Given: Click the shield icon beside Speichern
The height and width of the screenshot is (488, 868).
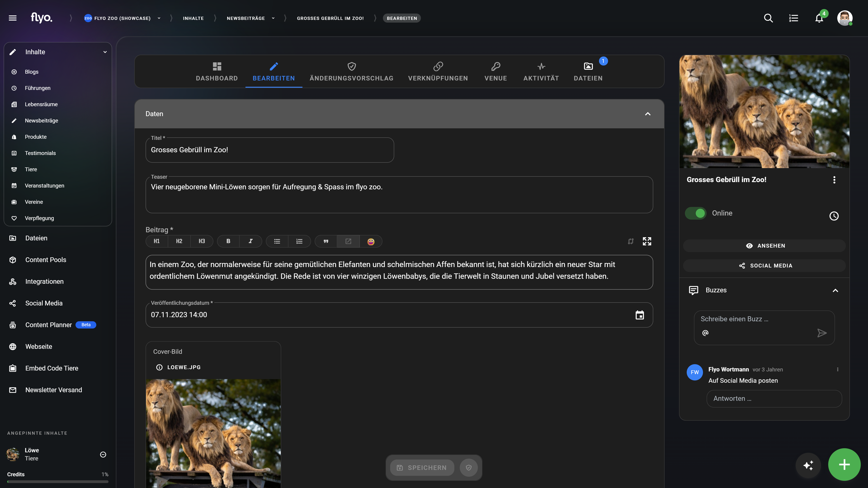Looking at the screenshot, I should (469, 467).
